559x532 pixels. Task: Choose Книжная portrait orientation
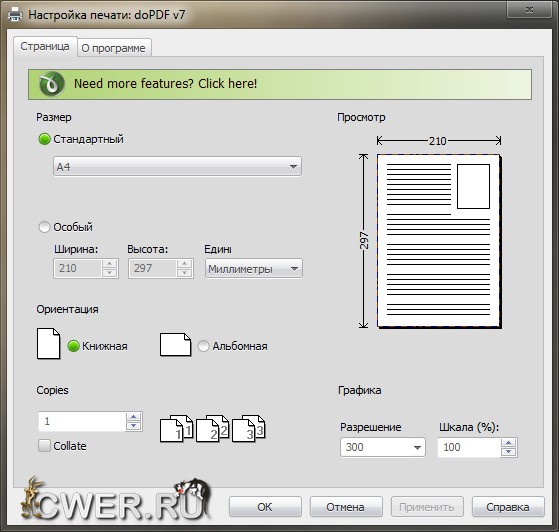coord(73,346)
